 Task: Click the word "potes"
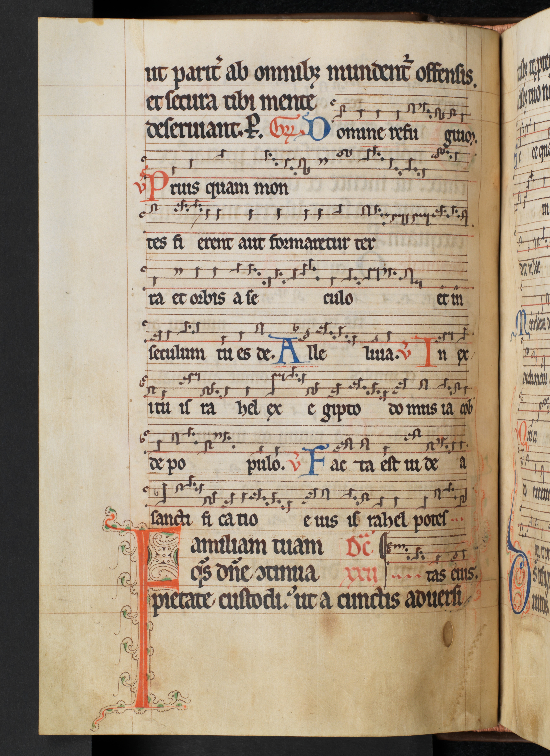coord(430,520)
